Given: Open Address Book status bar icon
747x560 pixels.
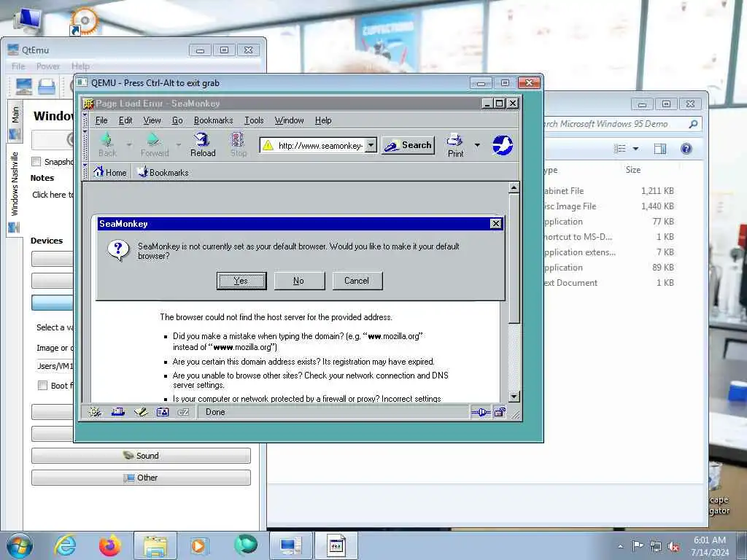Looking at the screenshot, I should pos(163,412).
